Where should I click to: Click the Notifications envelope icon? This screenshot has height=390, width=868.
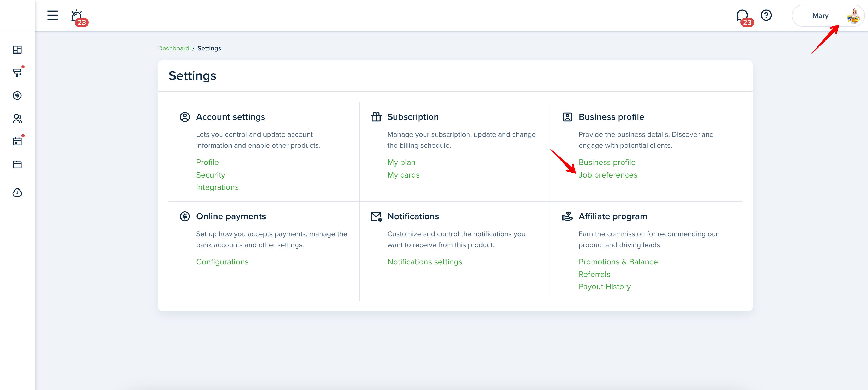(376, 216)
